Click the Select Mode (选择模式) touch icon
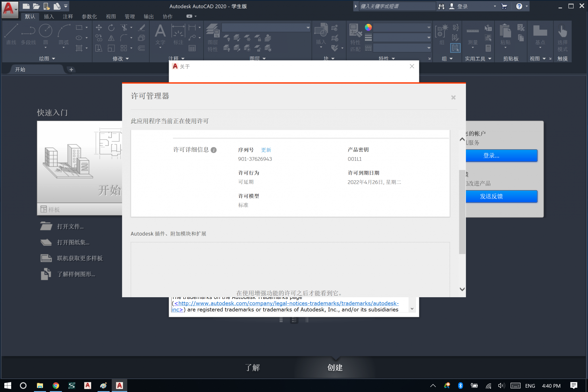Viewport: 588px width, 392px height. tap(562, 38)
